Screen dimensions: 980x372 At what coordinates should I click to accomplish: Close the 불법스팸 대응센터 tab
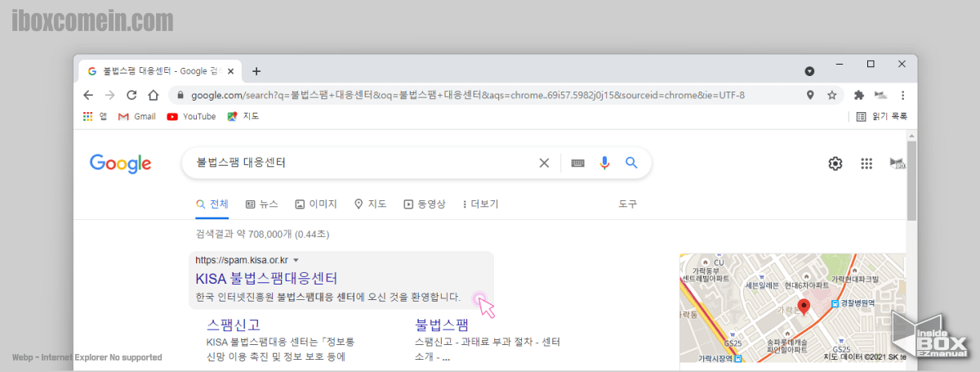pyautogui.click(x=230, y=71)
